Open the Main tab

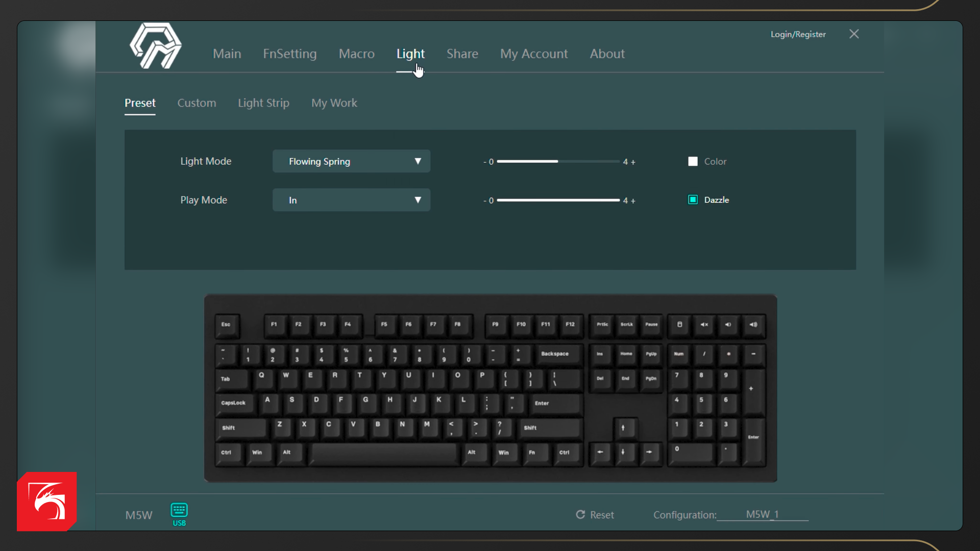(x=227, y=54)
